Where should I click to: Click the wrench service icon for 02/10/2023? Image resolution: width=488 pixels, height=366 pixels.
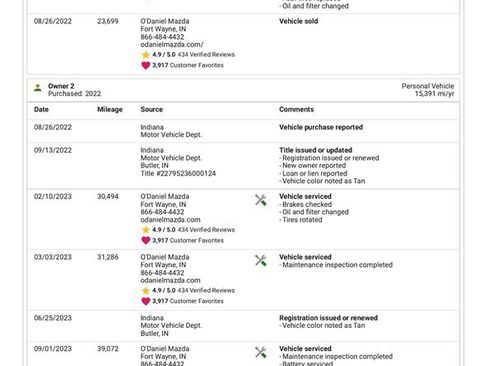[261, 200]
